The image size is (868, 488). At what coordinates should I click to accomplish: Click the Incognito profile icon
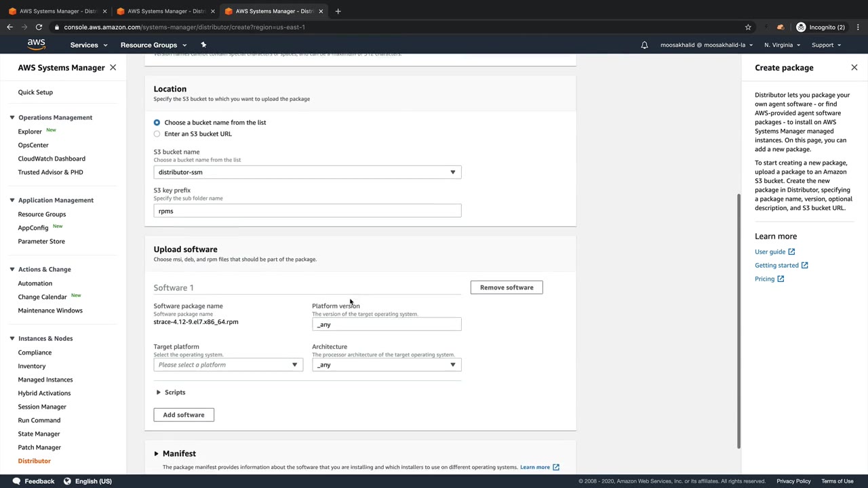click(x=801, y=27)
